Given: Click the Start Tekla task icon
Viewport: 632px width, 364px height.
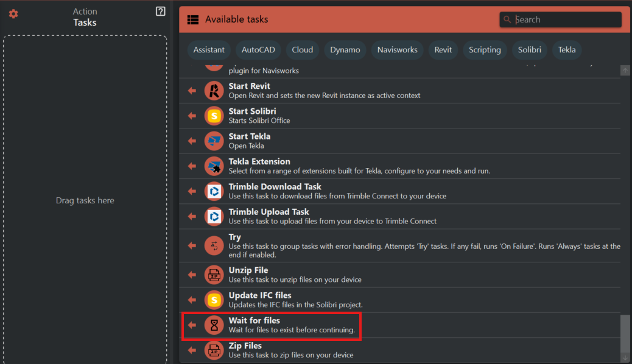Looking at the screenshot, I should (x=214, y=141).
